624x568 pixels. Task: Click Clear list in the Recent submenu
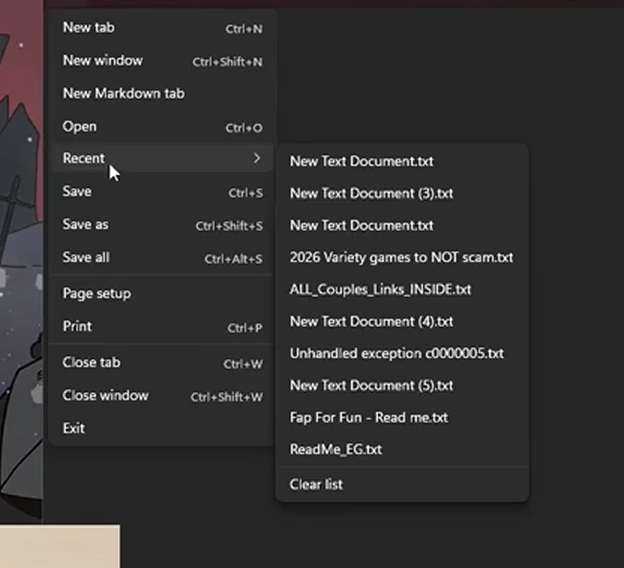[x=402, y=484]
